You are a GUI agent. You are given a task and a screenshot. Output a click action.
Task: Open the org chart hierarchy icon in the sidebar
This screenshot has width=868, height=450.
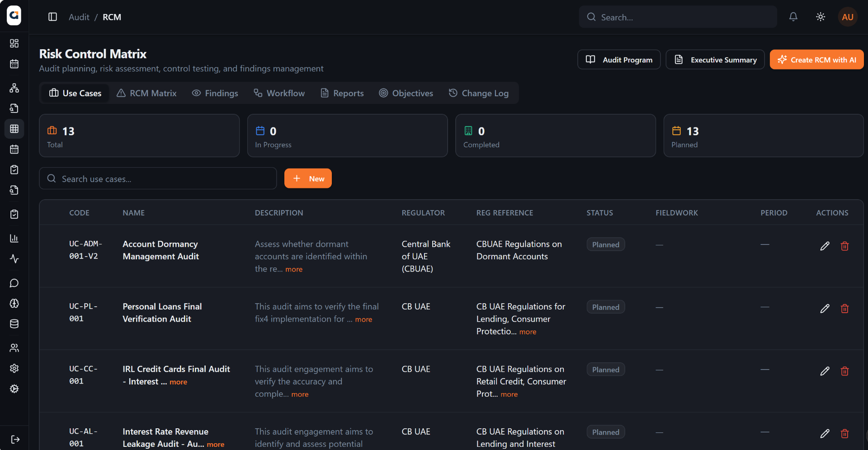coord(14,88)
